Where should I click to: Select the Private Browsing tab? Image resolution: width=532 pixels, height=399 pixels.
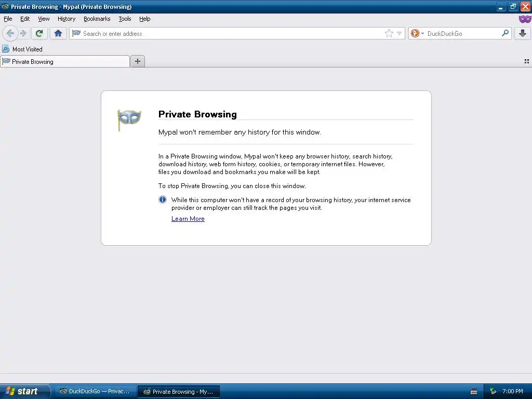(65, 61)
